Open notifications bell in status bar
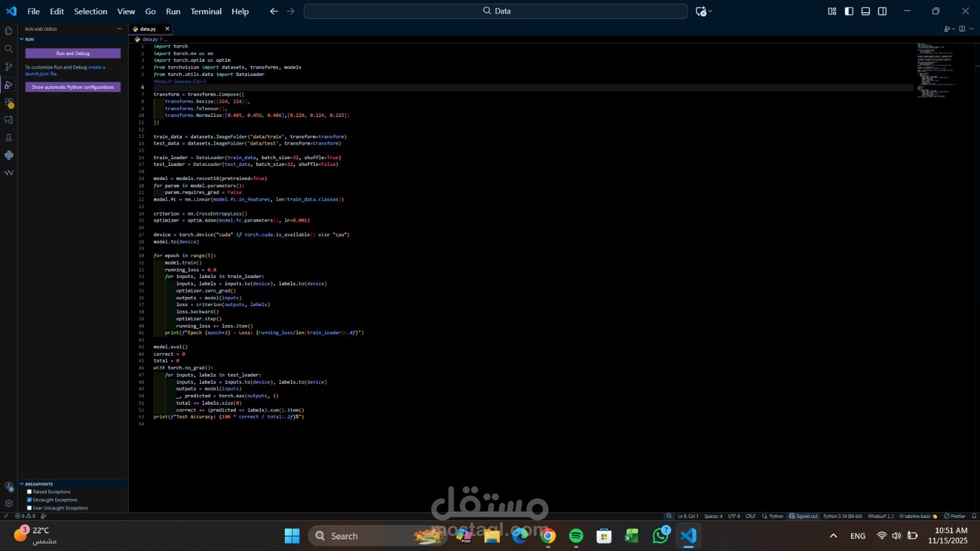This screenshot has width=980, height=551. (974, 516)
